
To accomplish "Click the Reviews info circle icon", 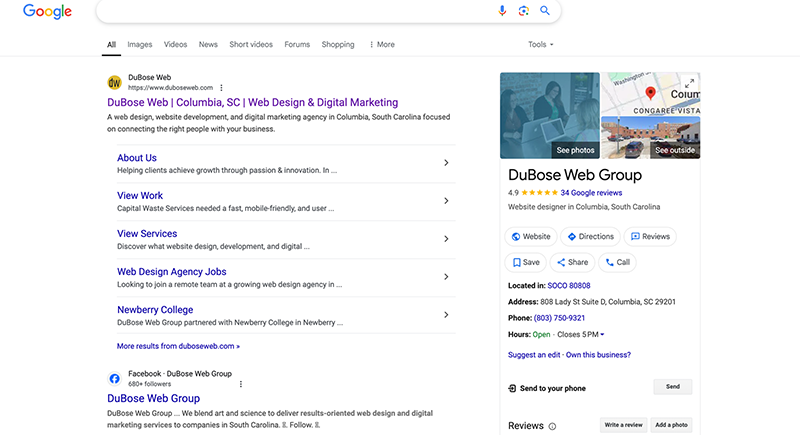I will (552, 426).
